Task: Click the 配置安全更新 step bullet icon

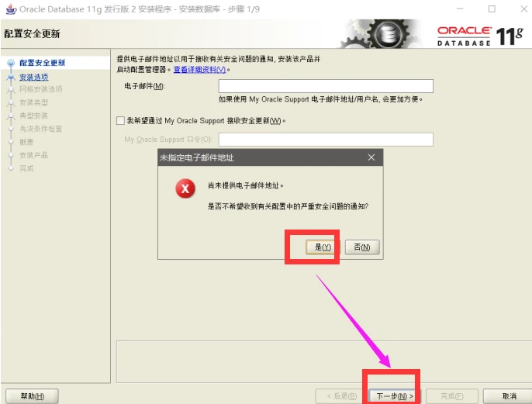Action: point(11,63)
